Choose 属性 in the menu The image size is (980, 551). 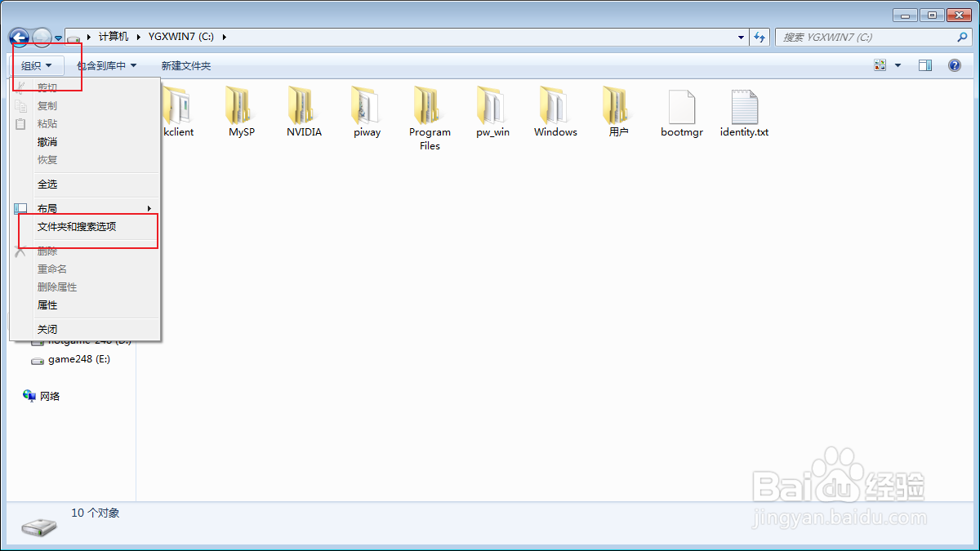[x=85, y=304]
